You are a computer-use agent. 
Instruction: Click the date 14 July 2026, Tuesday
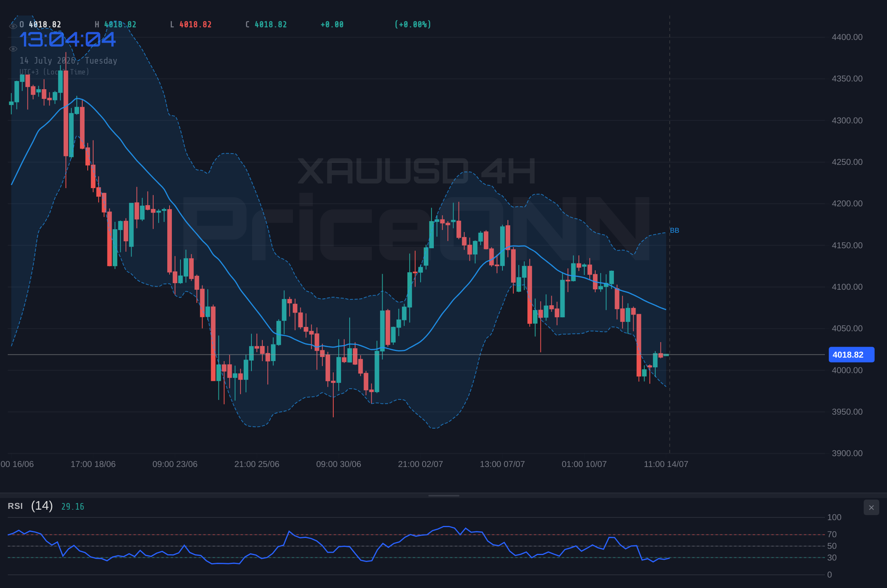click(x=68, y=61)
